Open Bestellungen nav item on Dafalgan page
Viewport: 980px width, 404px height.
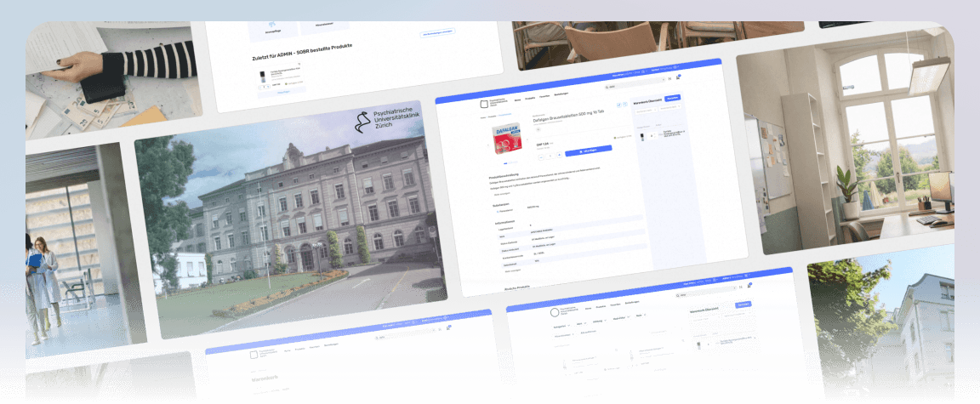pyautogui.click(x=561, y=94)
